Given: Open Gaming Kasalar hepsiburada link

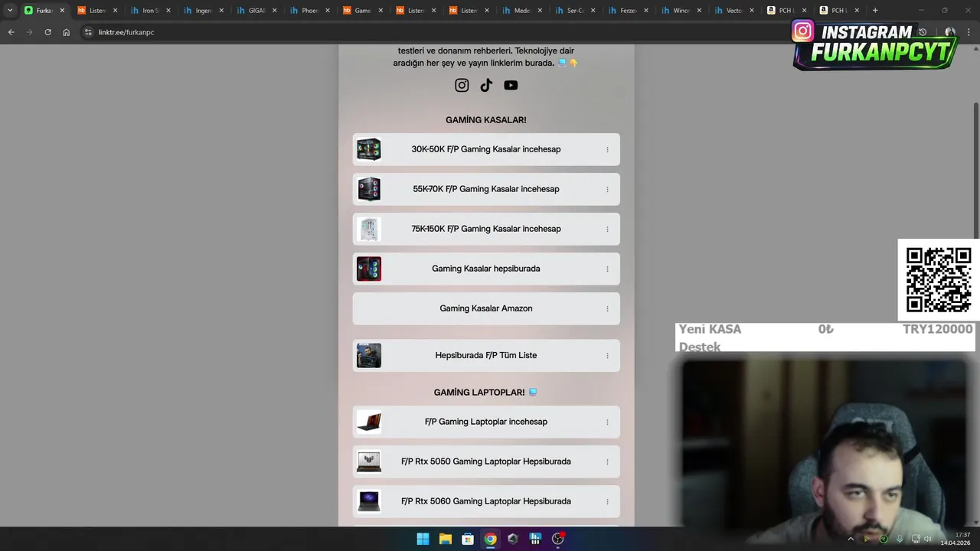Looking at the screenshot, I should [486, 269].
